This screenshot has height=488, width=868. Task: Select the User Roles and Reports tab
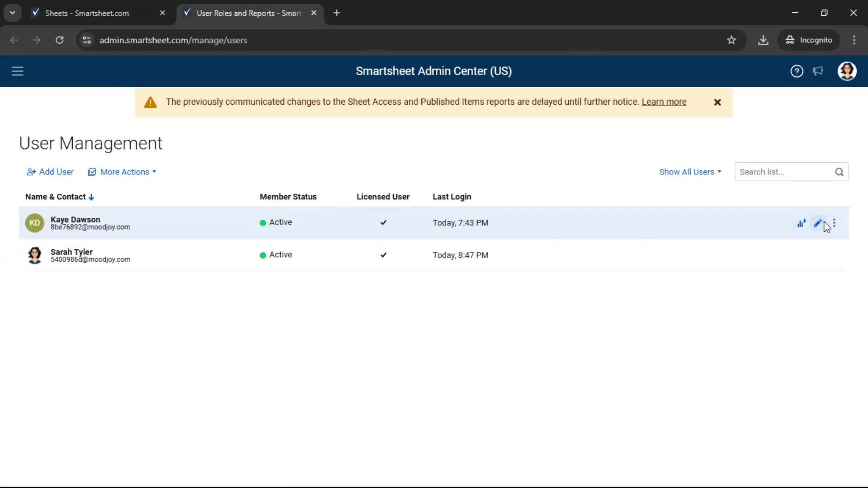point(248,13)
